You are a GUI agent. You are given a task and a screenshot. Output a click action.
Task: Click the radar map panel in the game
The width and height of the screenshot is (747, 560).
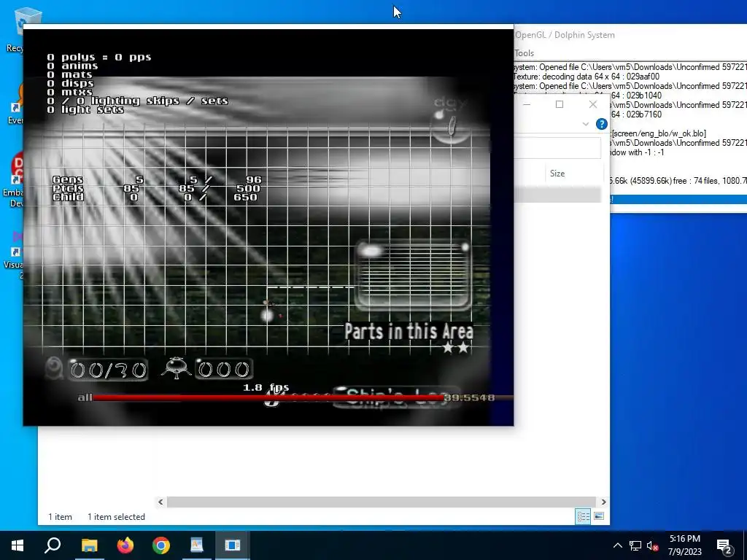tap(413, 275)
